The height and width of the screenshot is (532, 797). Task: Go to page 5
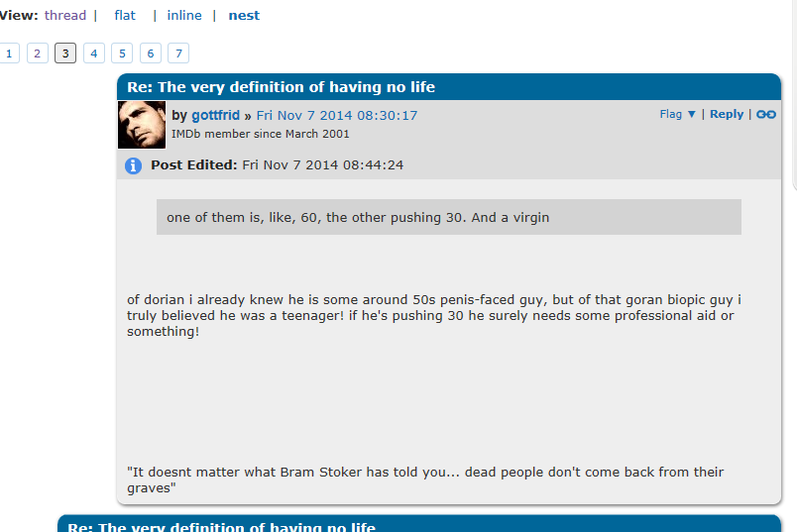click(122, 53)
